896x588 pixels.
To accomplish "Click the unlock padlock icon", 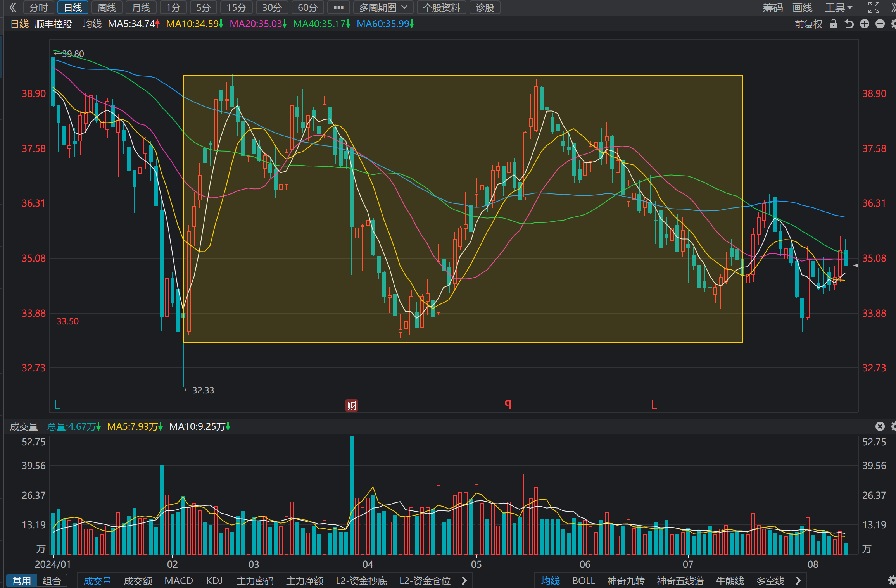I will click(x=833, y=24).
